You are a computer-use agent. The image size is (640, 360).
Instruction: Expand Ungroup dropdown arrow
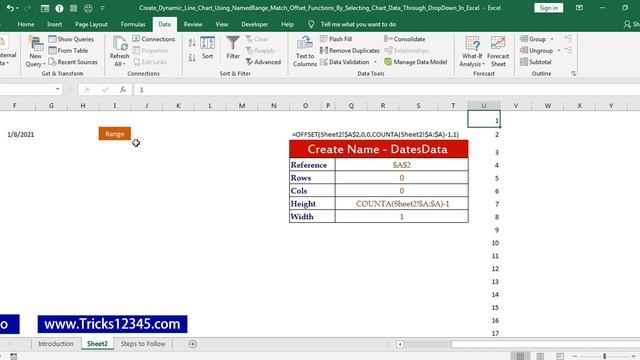point(559,51)
